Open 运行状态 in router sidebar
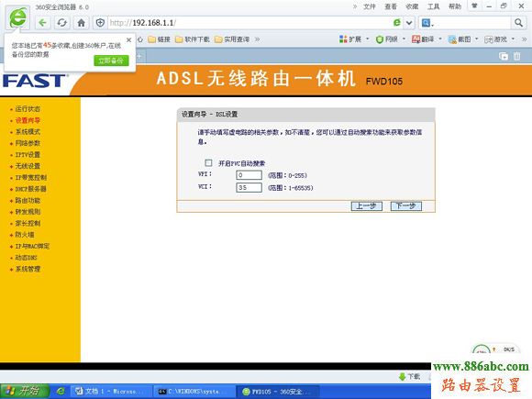Image resolution: width=532 pixels, height=399 pixels. (28, 109)
